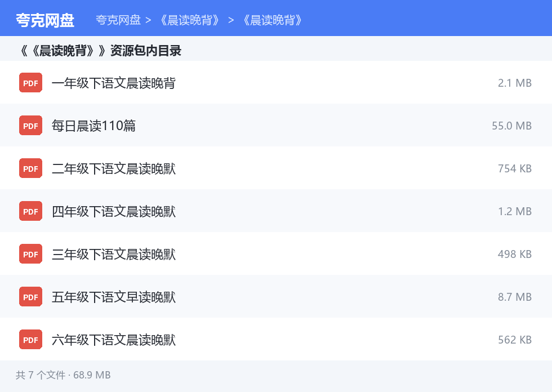Go to 夸克网盘 breadcrumb link
Viewport: 552px width, 392px height.
[x=118, y=20]
